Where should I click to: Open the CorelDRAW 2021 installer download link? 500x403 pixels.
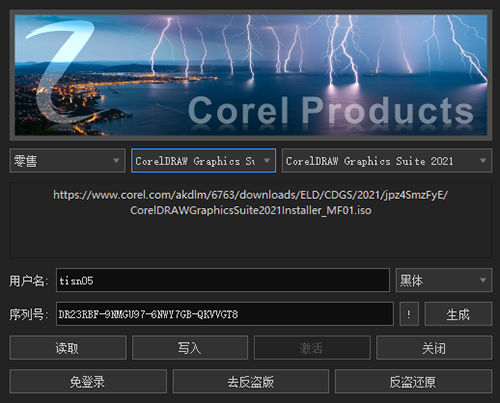(x=251, y=202)
